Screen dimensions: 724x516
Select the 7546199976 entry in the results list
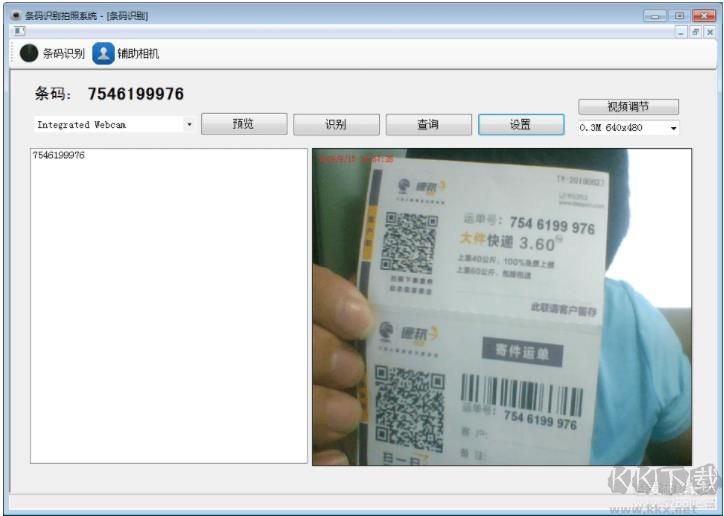58,156
